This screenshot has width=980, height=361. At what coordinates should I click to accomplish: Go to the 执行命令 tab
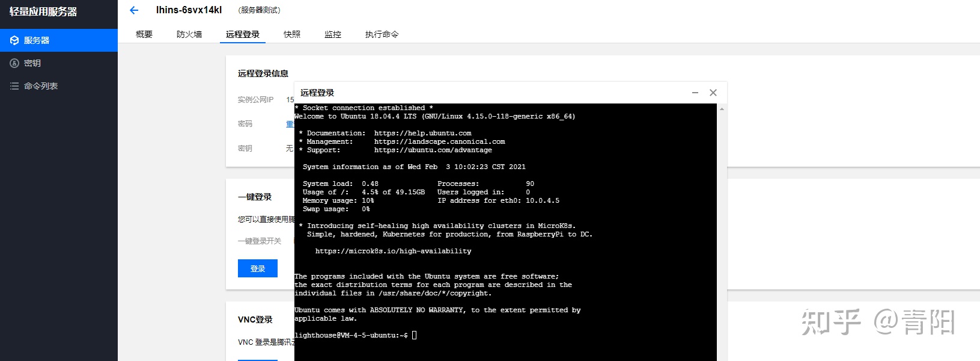click(382, 34)
